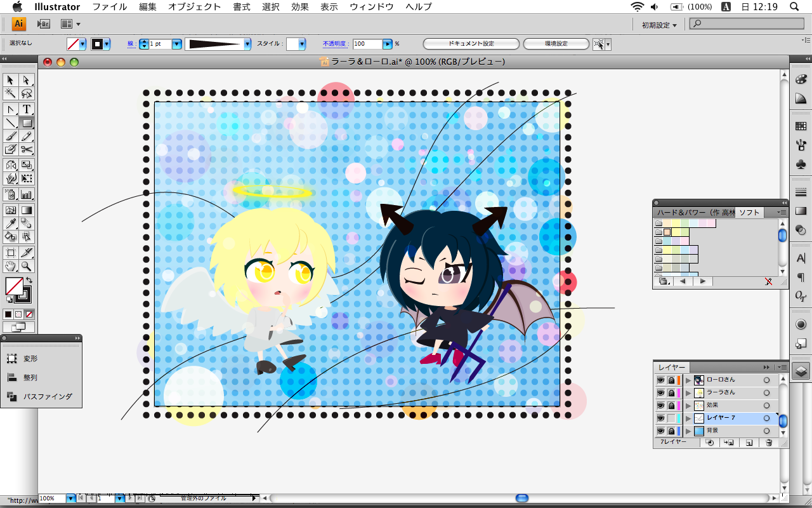This screenshot has width=812, height=508.
Task: Open the ウィンドウ menu
Action: click(x=372, y=7)
